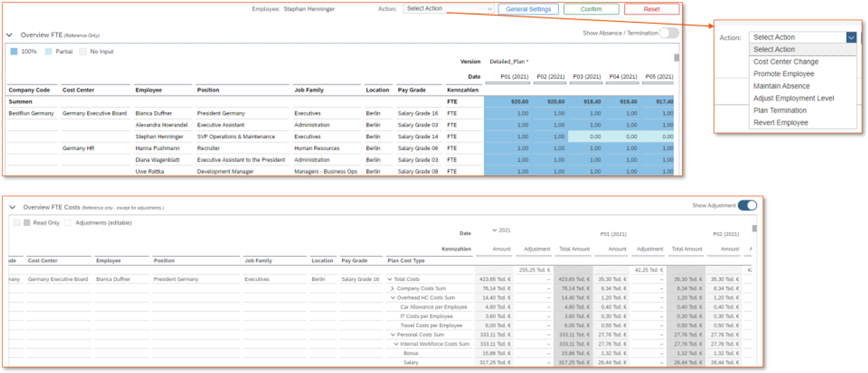Click the Cost Center header in the FTE table

[78, 90]
